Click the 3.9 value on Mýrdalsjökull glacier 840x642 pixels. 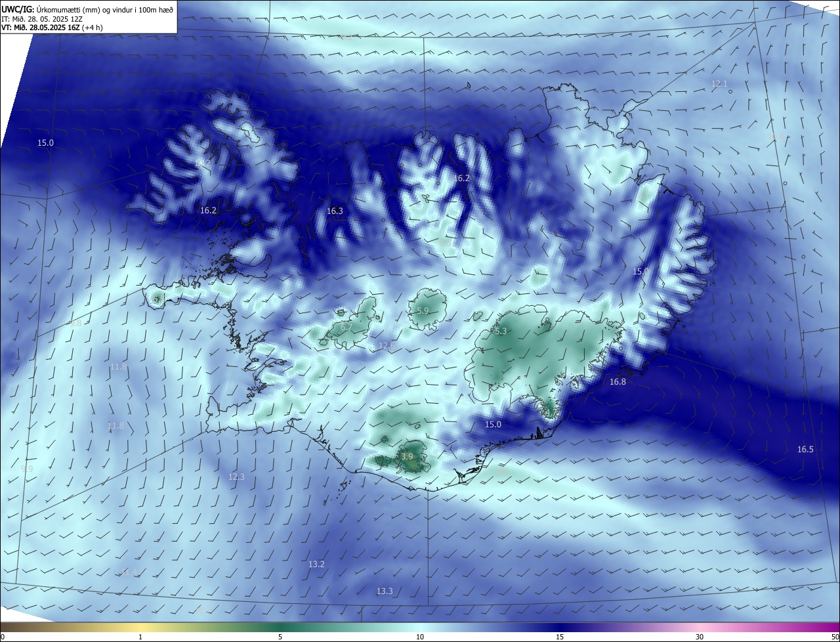pyautogui.click(x=407, y=457)
